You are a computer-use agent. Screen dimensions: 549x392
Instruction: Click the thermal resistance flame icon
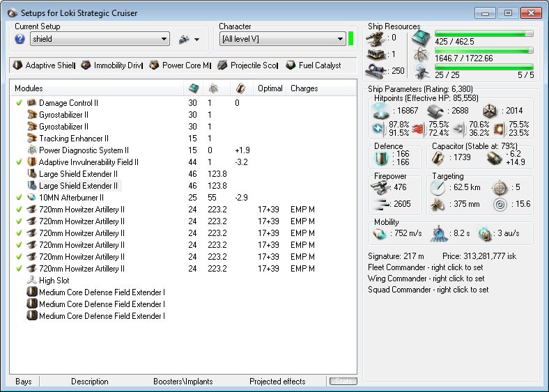[x=419, y=129]
